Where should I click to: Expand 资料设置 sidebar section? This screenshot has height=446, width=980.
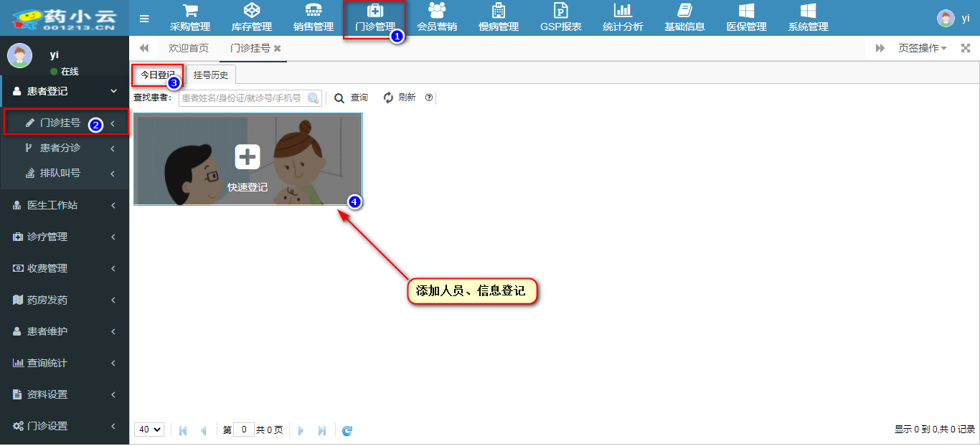65,394
